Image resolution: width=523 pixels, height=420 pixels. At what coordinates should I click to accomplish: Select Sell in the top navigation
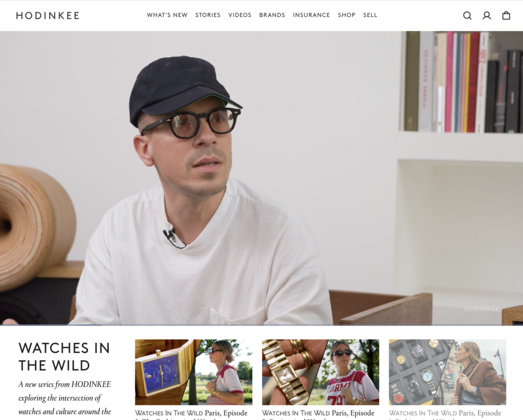370,15
